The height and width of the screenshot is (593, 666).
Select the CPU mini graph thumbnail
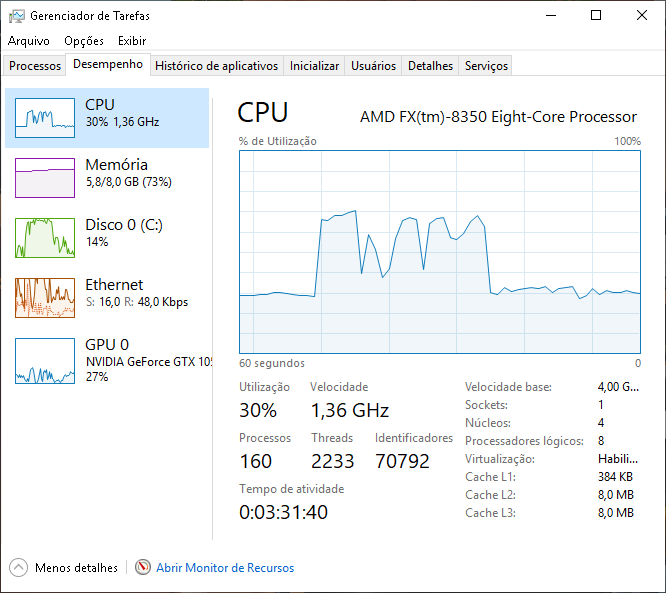click(45, 118)
